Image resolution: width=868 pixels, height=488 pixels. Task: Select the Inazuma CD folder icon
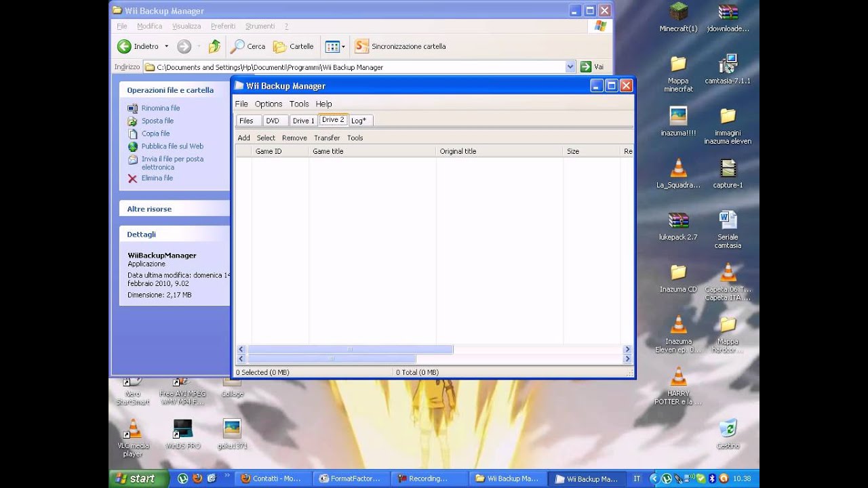coord(678,278)
